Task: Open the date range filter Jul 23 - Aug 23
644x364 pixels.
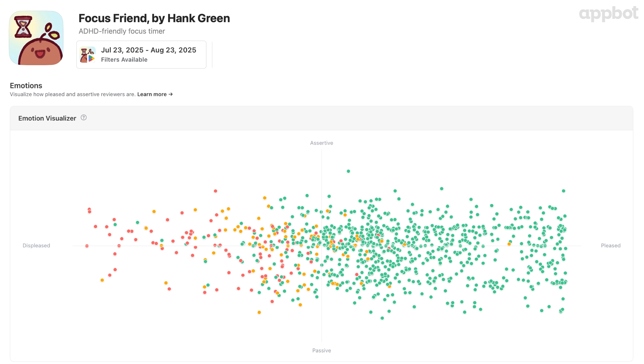Action: tap(141, 55)
